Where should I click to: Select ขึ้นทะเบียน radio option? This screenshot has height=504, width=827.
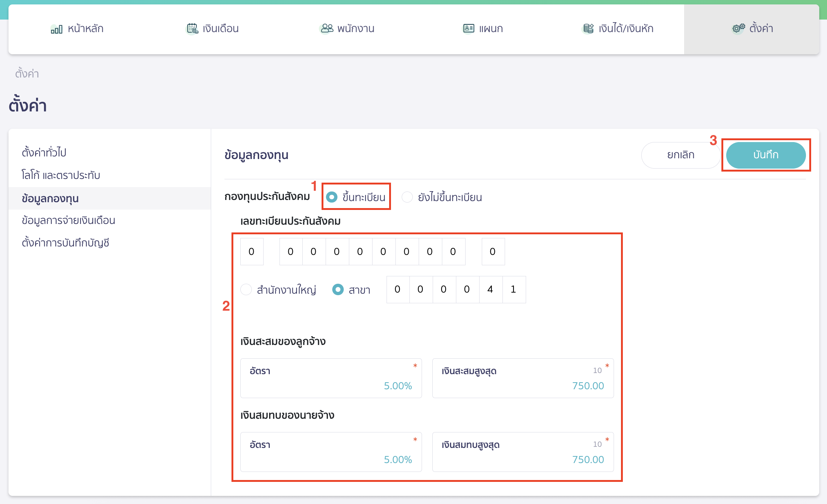click(332, 197)
